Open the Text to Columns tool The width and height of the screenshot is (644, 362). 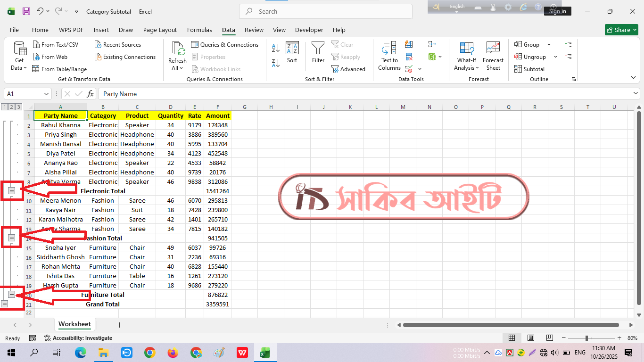(x=389, y=56)
